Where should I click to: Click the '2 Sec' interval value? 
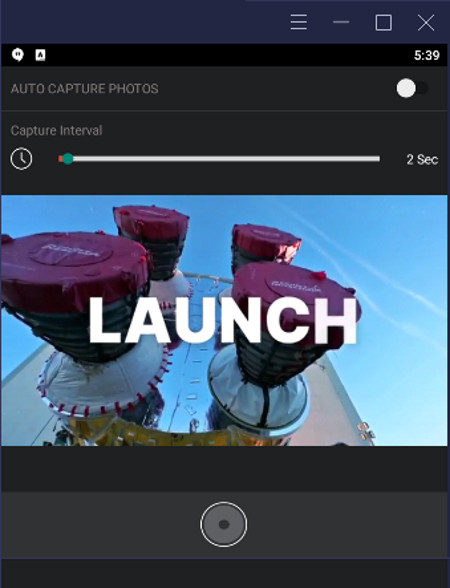(x=422, y=159)
